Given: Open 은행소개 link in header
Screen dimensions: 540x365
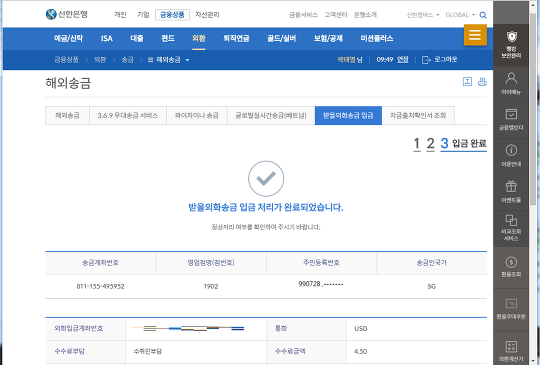Looking at the screenshot, I should (365, 15).
